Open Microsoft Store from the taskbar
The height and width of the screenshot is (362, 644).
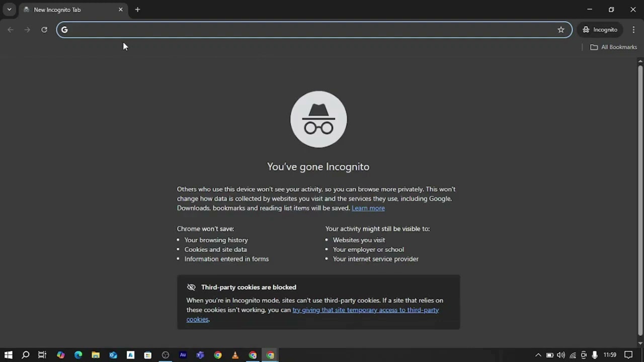click(x=148, y=355)
